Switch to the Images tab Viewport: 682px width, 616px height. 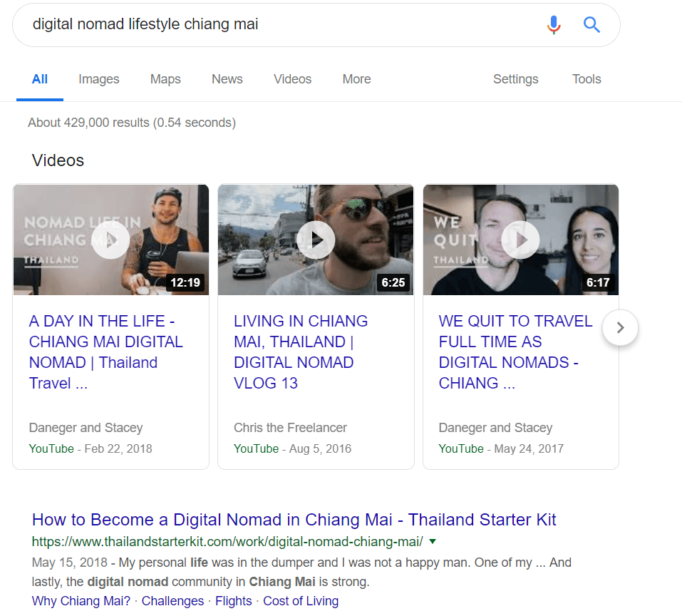[x=99, y=79]
